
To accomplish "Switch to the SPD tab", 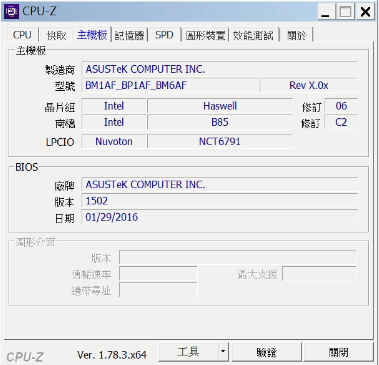I will pos(164,35).
